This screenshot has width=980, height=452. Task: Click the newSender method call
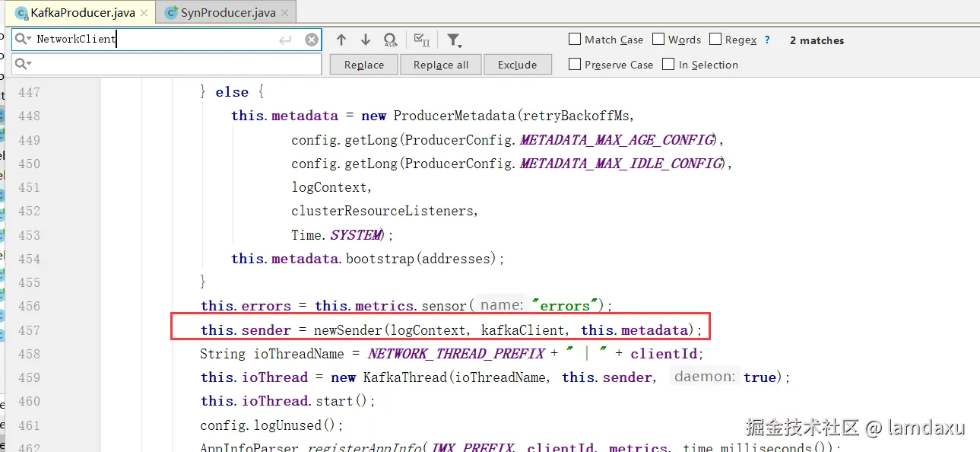click(349, 330)
